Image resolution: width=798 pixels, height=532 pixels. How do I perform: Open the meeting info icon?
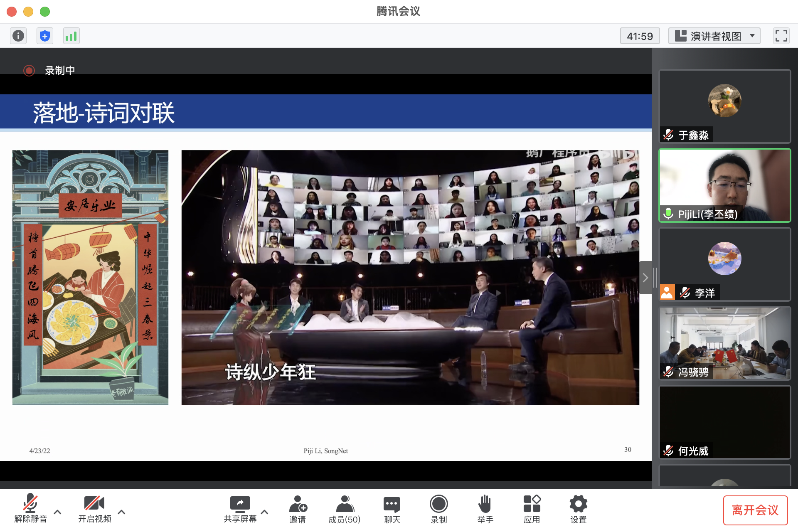pos(18,36)
